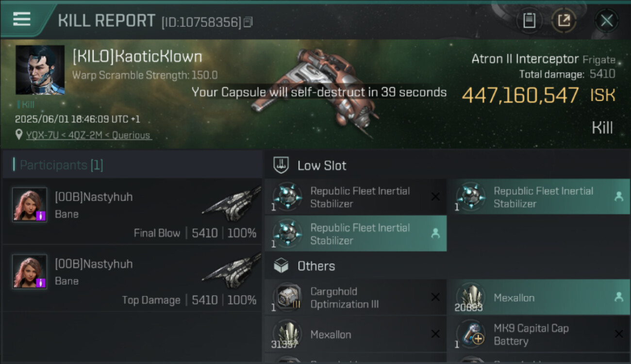The width and height of the screenshot is (631, 364).
Task: Select the Participants tab
Action: coord(61,165)
